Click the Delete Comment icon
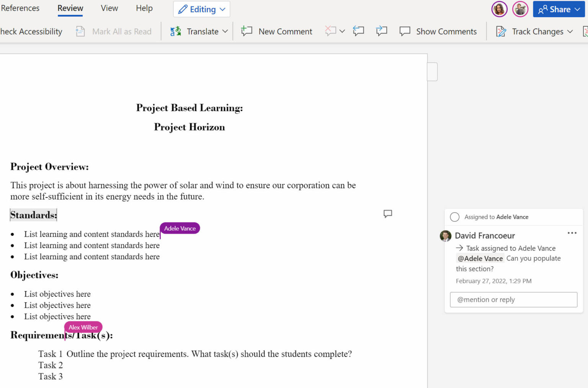Viewport: 588px width, 388px height. coord(330,31)
